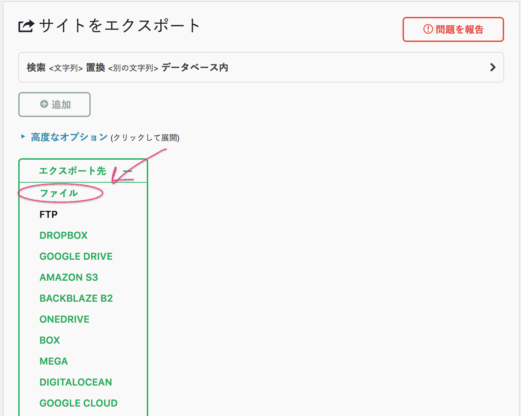Click the plus icon on 追加 button
This screenshot has height=416, width=521.
44,104
